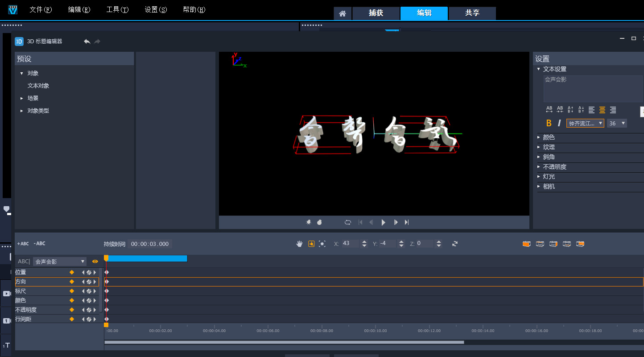Open the 文件(F) menu
The width and height of the screenshot is (644, 357).
pos(41,10)
